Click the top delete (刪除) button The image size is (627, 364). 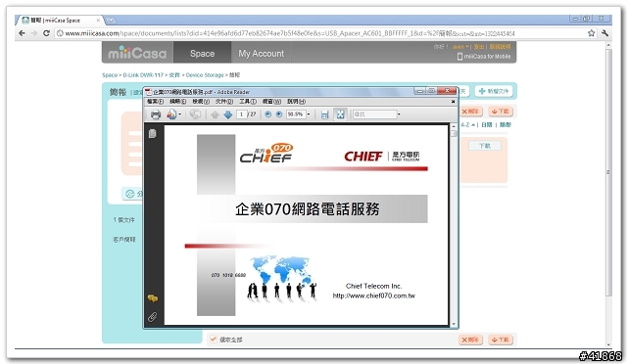point(470,112)
